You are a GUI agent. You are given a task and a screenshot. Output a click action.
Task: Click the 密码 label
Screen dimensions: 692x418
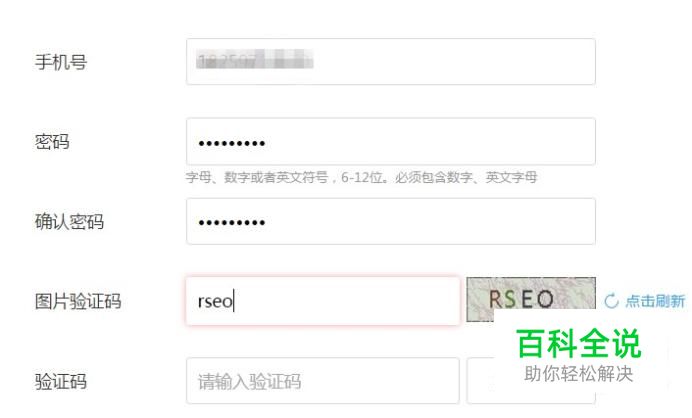click(x=52, y=142)
